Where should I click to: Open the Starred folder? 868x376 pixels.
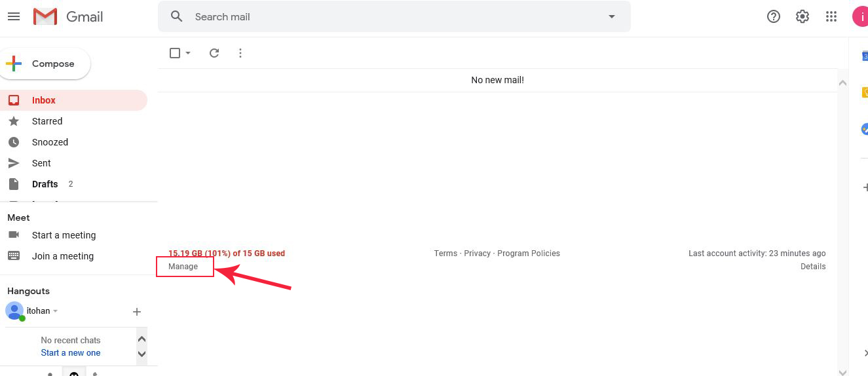point(47,121)
